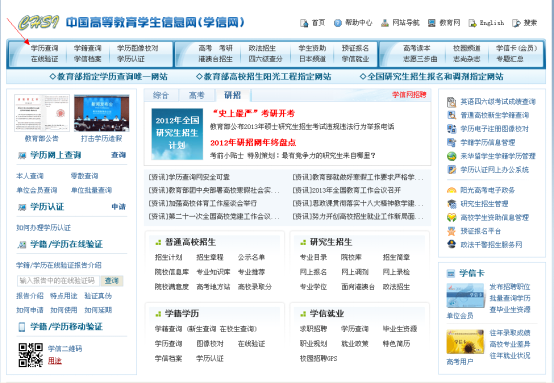554x383 pixels.
Task: Open the 学信网招聘 link
Action: pos(409,95)
